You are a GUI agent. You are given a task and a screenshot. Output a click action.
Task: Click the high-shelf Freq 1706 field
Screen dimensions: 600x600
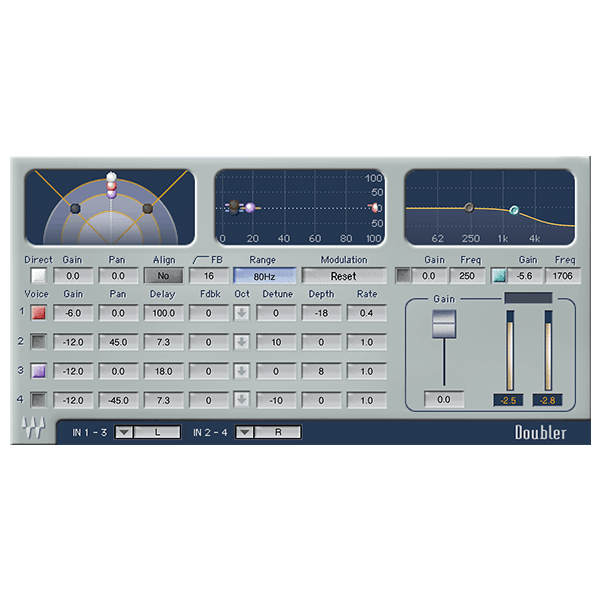tap(562, 276)
